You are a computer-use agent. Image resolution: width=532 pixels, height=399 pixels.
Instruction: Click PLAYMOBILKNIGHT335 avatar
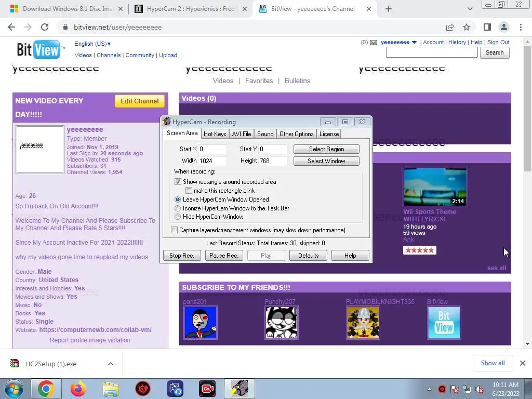[363, 323]
